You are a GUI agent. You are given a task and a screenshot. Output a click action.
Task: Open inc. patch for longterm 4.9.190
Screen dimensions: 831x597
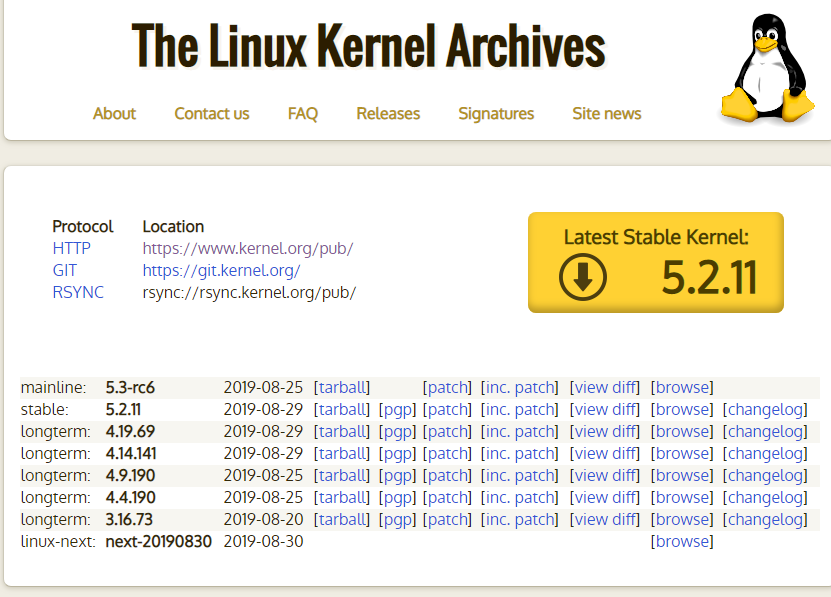click(x=519, y=476)
